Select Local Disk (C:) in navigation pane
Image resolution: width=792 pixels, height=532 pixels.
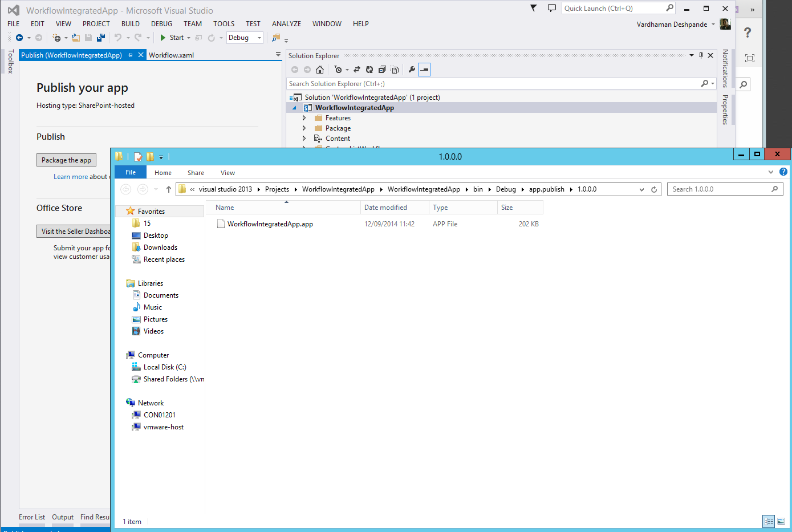tap(165, 367)
